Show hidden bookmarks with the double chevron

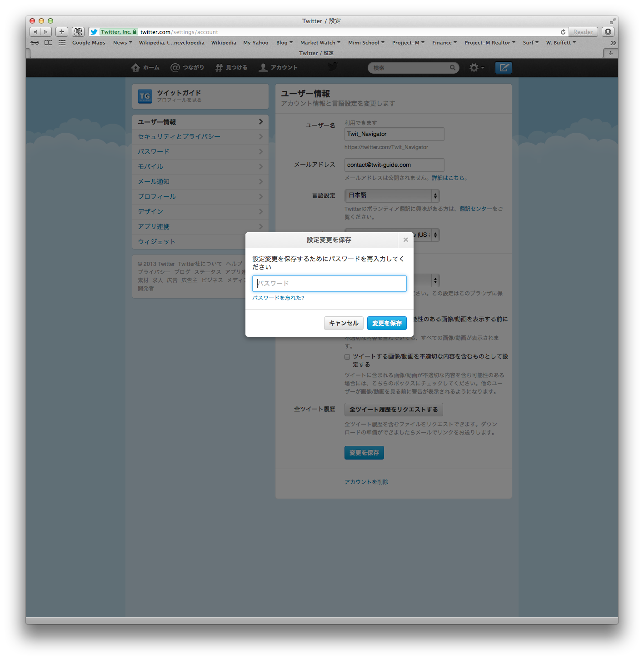click(x=613, y=43)
